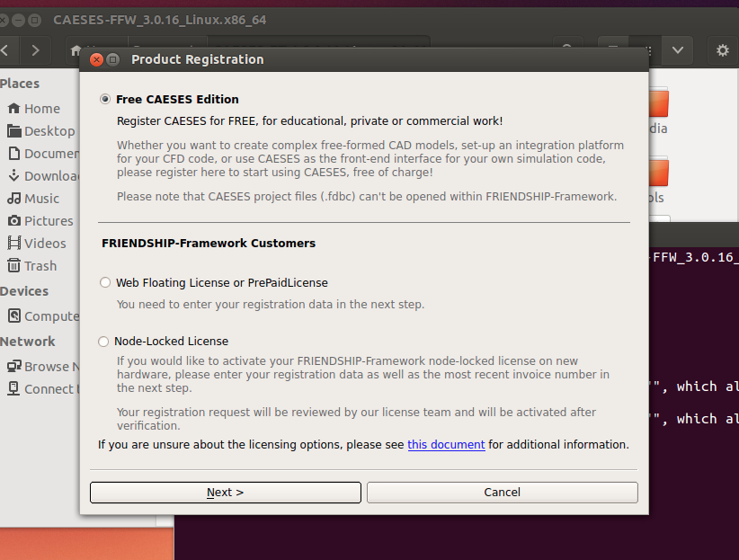Image resolution: width=739 pixels, height=560 pixels.
Task: Open Trash in the sidebar
Action: click(x=32, y=266)
